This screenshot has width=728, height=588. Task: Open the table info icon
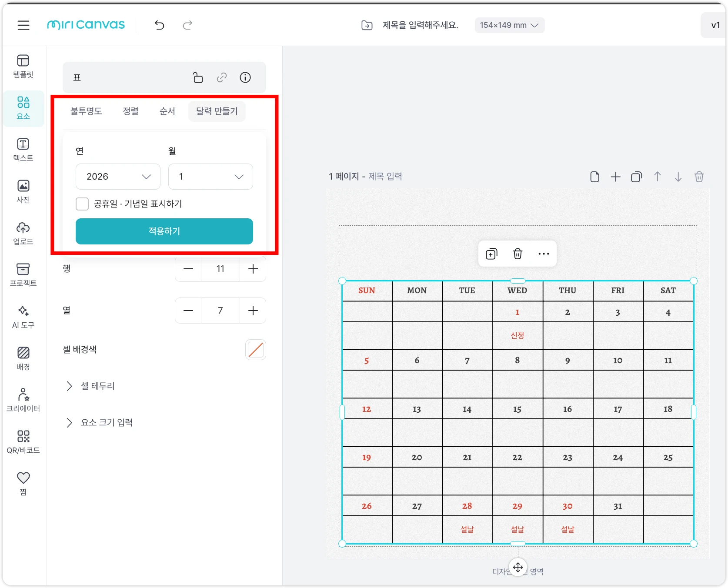click(245, 77)
